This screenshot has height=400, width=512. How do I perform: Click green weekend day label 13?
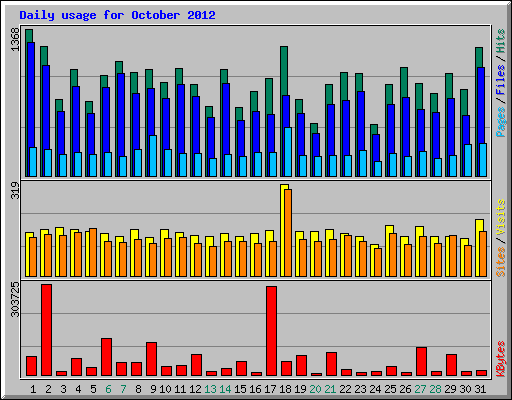(x=210, y=389)
